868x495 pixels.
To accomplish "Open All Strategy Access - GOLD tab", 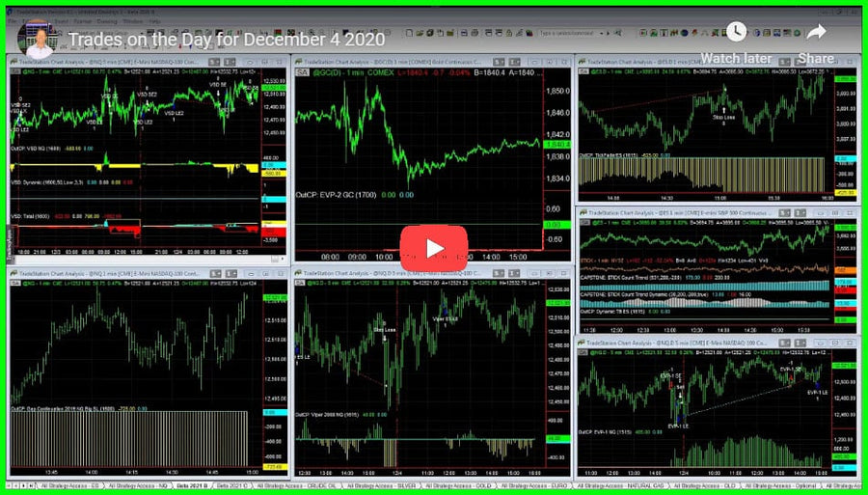I will (x=460, y=485).
